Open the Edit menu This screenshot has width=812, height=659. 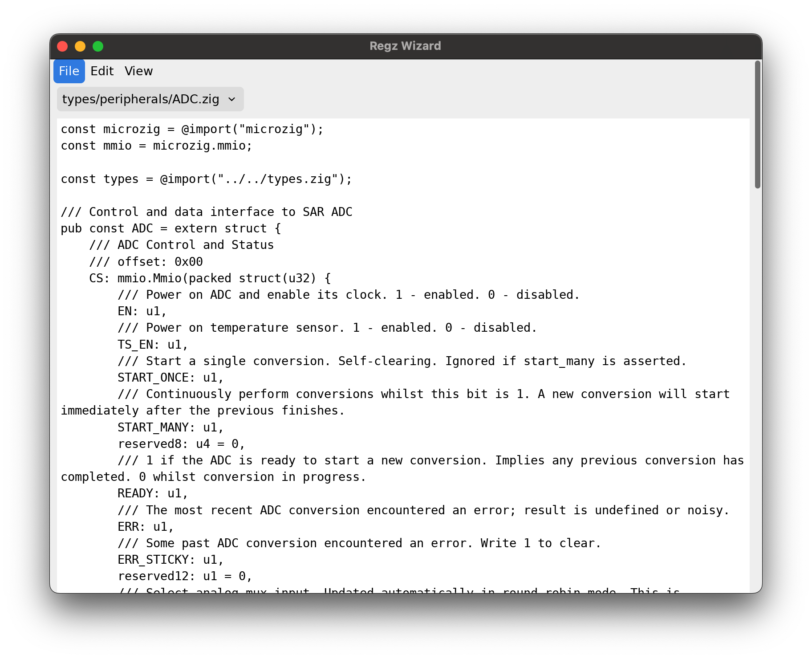click(102, 71)
